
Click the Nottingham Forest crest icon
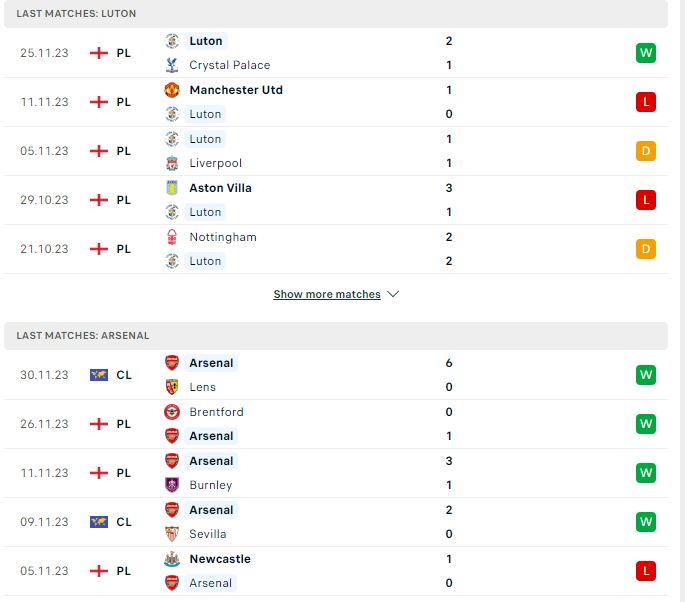(x=172, y=237)
